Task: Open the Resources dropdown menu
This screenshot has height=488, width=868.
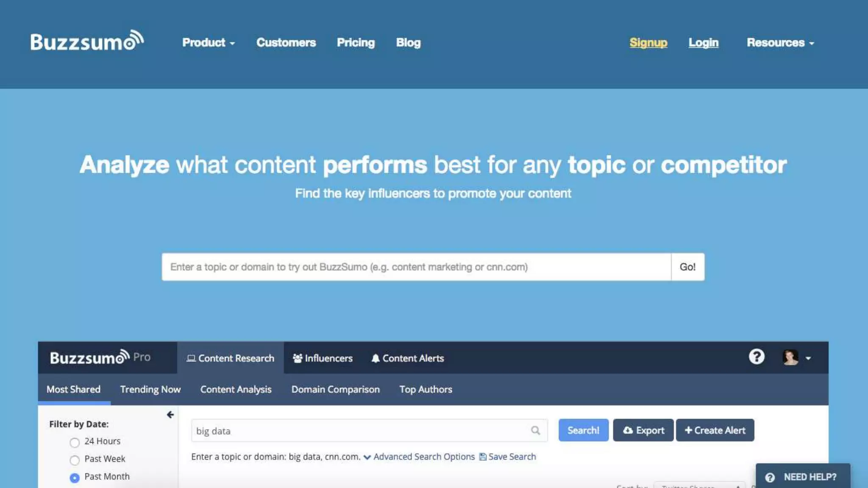Action: click(x=780, y=43)
